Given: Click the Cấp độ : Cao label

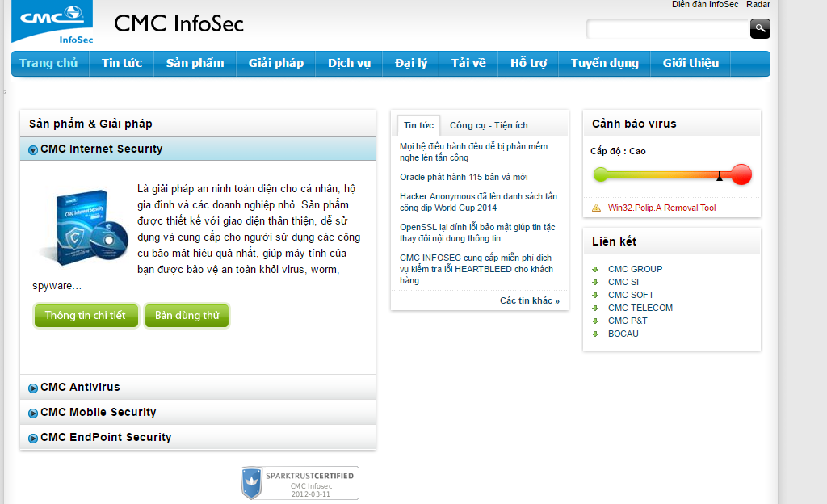Looking at the screenshot, I should tap(618, 151).
